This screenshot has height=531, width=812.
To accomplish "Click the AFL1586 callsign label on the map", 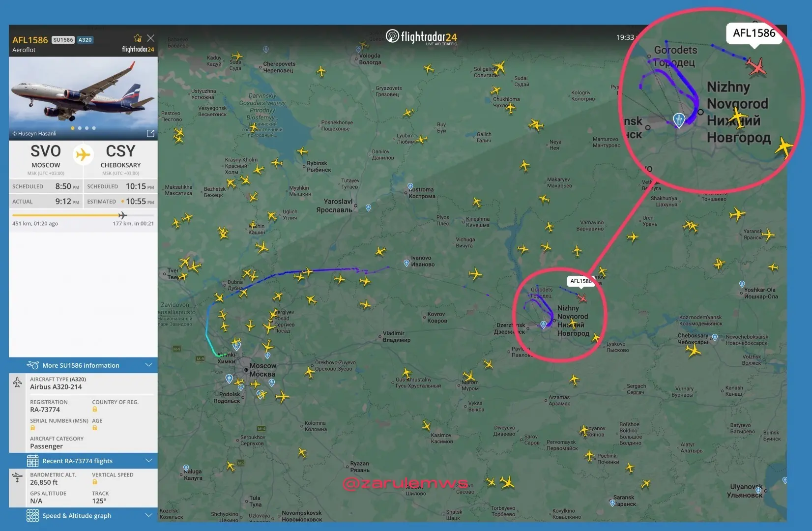I will [581, 281].
